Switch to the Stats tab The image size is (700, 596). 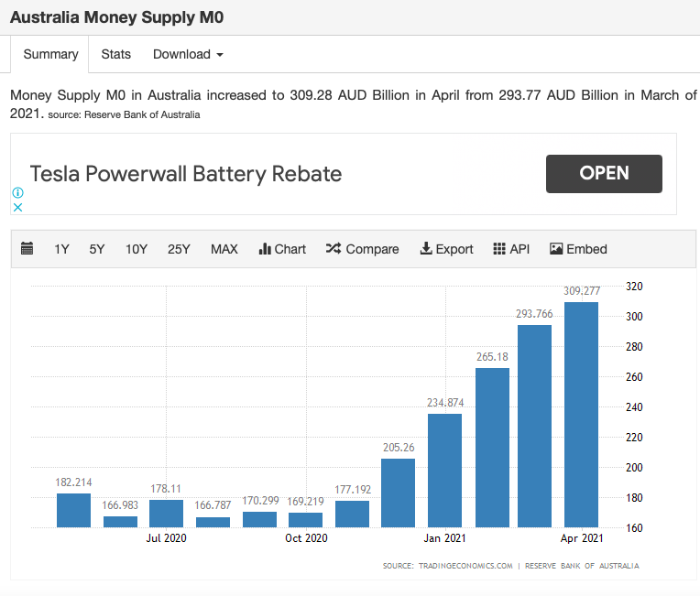point(116,54)
